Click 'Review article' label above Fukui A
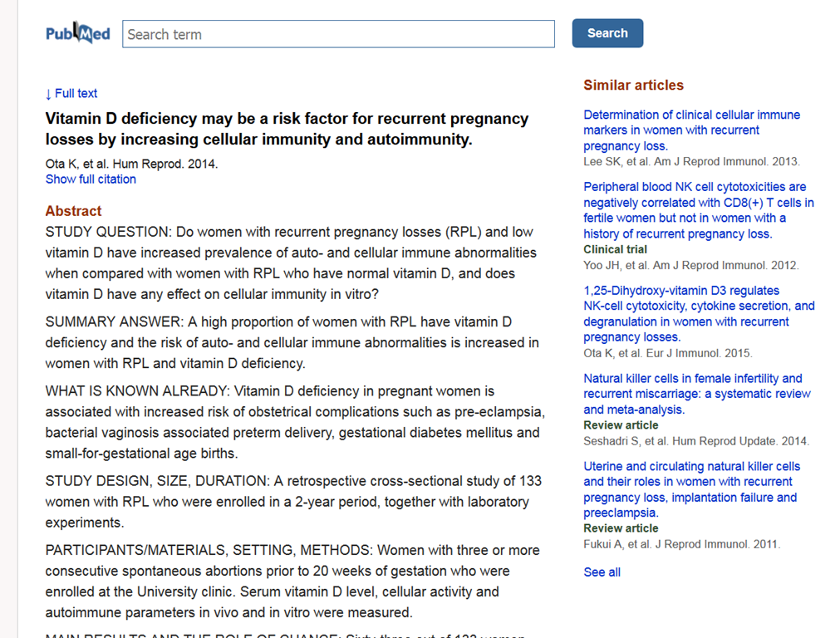 (621, 528)
